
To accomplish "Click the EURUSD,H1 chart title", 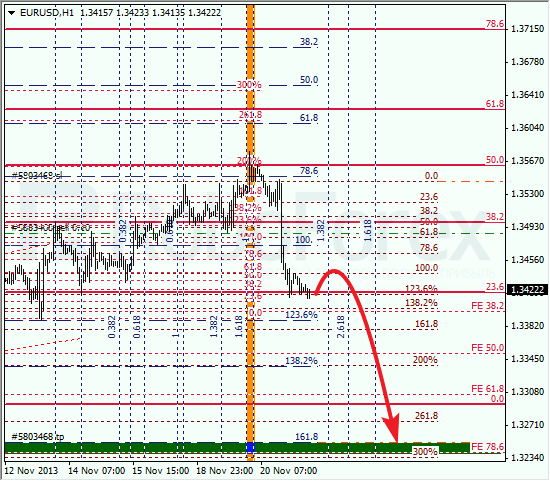I will [x=47, y=13].
